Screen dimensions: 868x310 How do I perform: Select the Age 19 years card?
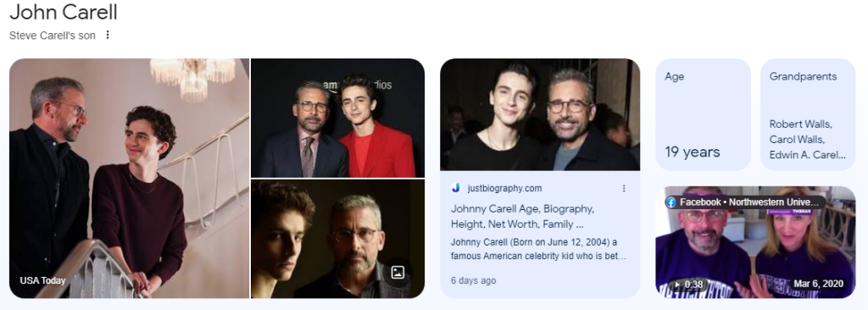click(x=703, y=114)
